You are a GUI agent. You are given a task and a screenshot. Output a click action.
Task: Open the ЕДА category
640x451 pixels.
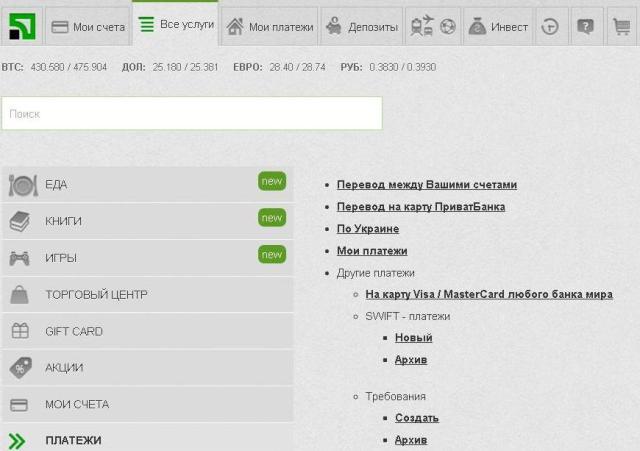pyautogui.click(x=148, y=184)
